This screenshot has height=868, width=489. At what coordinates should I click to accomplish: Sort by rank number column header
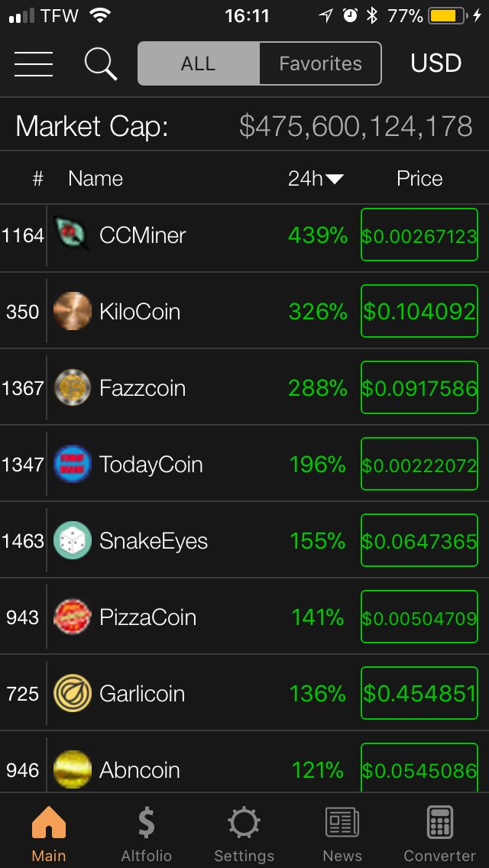tap(37, 179)
